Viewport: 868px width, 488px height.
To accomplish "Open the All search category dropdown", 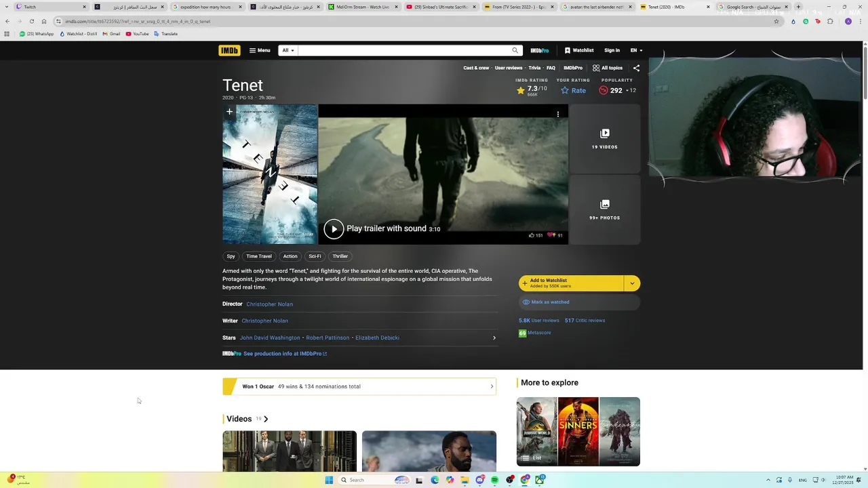I will point(288,50).
